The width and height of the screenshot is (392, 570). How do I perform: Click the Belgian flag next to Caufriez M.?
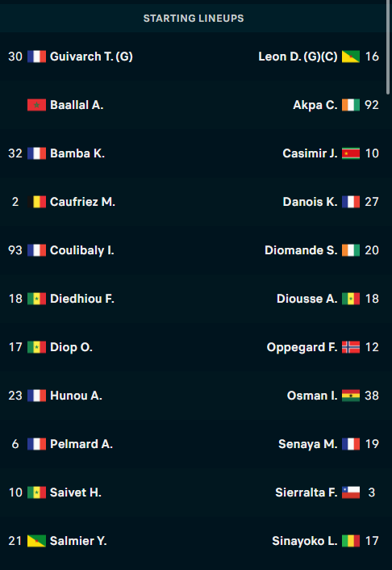pyautogui.click(x=36, y=202)
